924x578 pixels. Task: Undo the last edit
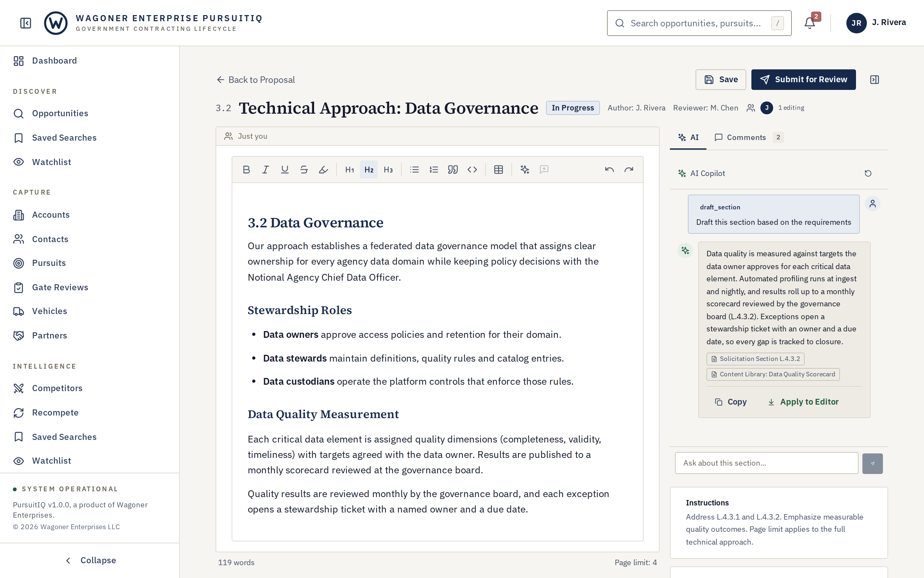[609, 169]
